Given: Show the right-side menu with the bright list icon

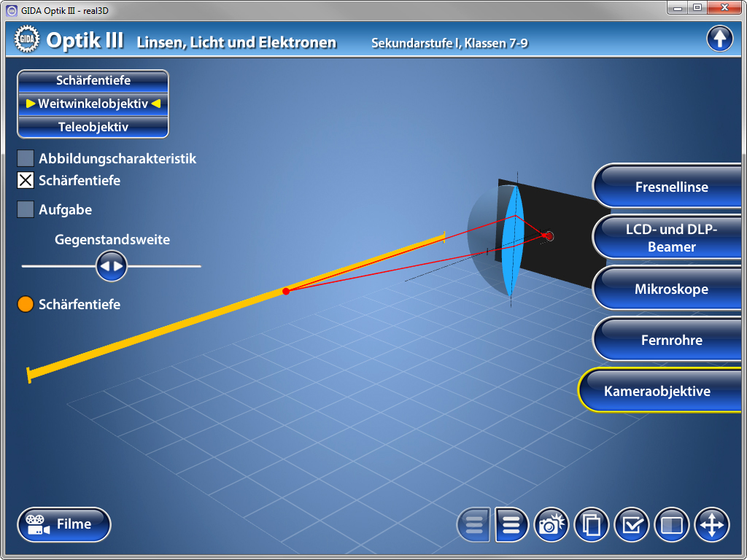Looking at the screenshot, I should click(x=512, y=525).
